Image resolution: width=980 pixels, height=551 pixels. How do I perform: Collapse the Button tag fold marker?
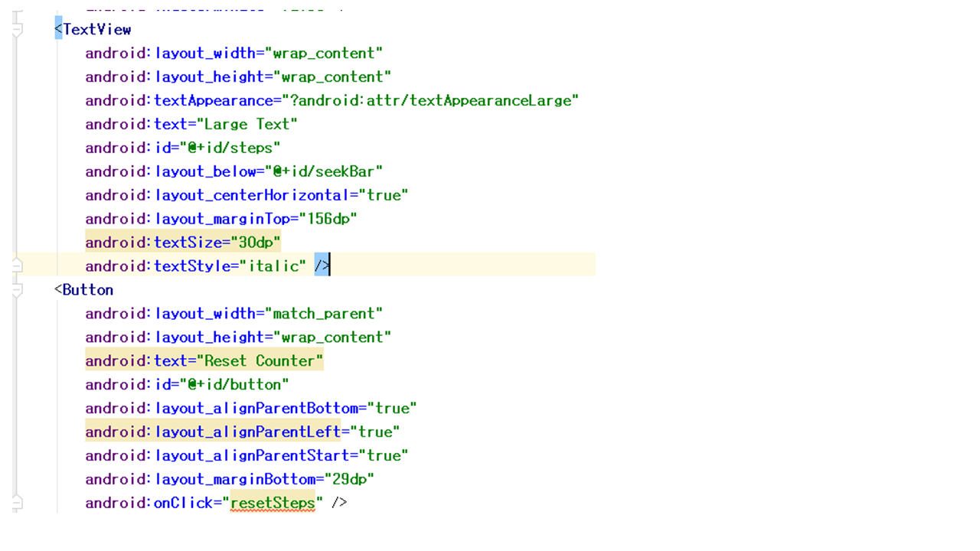pyautogui.click(x=17, y=290)
